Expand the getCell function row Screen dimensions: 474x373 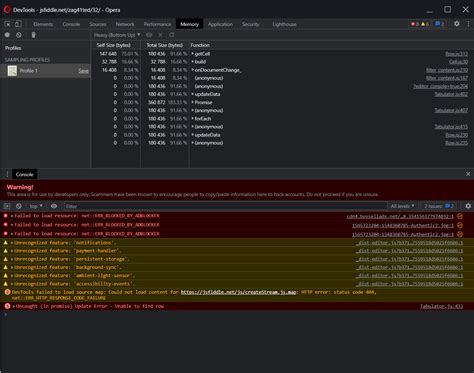193,53
